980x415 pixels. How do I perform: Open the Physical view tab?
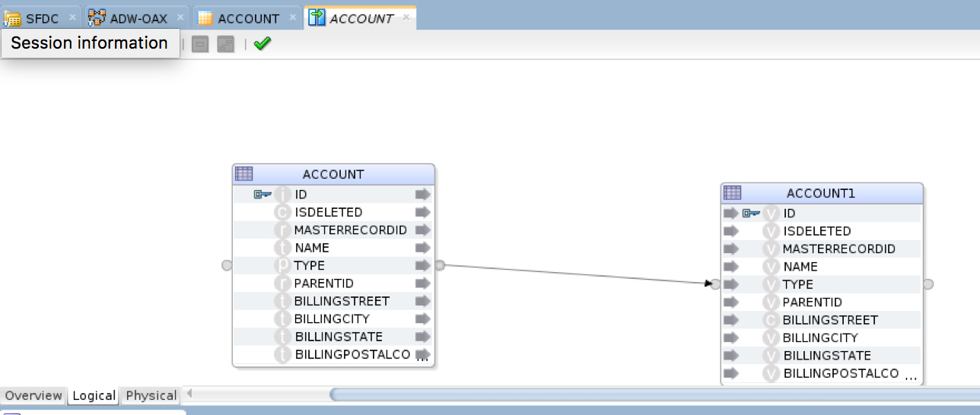click(x=151, y=395)
